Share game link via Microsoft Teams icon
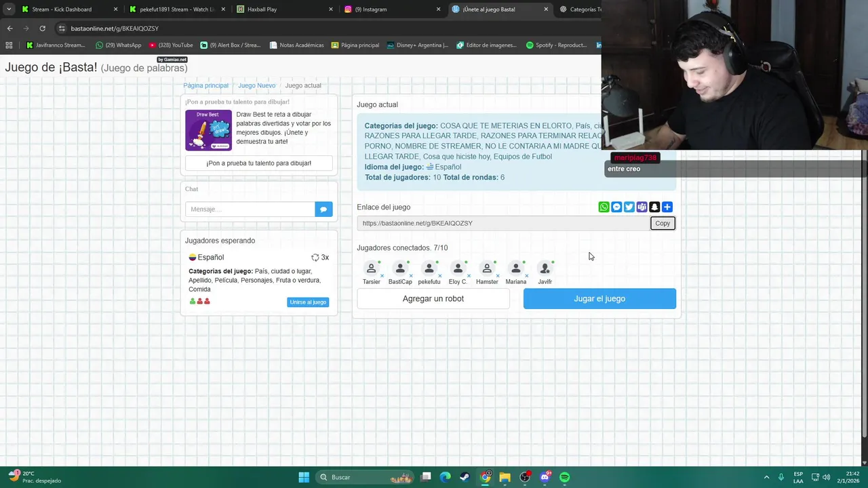This screenshot has width=868, height=488. (x=642, y=207)
